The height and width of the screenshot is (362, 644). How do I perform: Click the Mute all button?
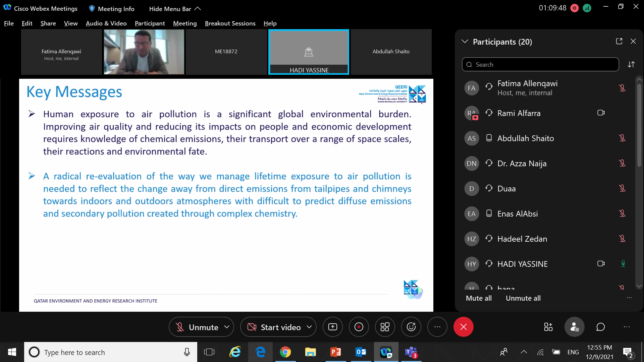[x=479, y=298]
